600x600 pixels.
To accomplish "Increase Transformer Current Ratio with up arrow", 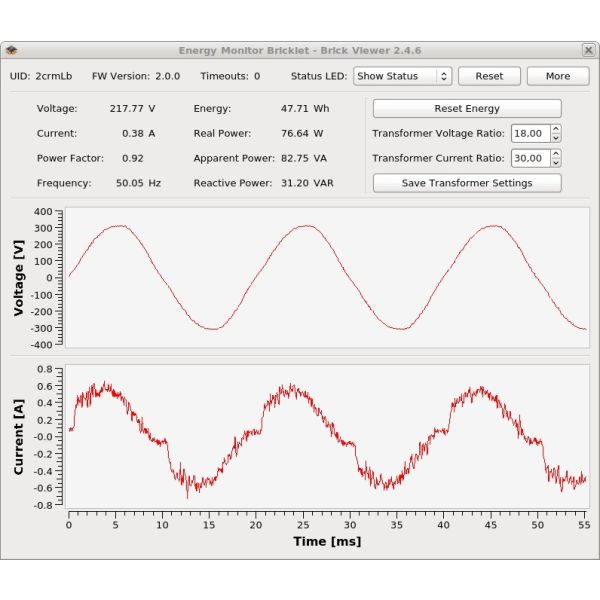I will pyautogui.click(x=556, y=154).
